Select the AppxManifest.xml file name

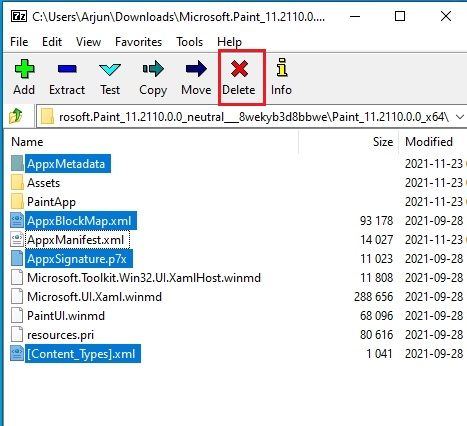click(x=77, y=240)
